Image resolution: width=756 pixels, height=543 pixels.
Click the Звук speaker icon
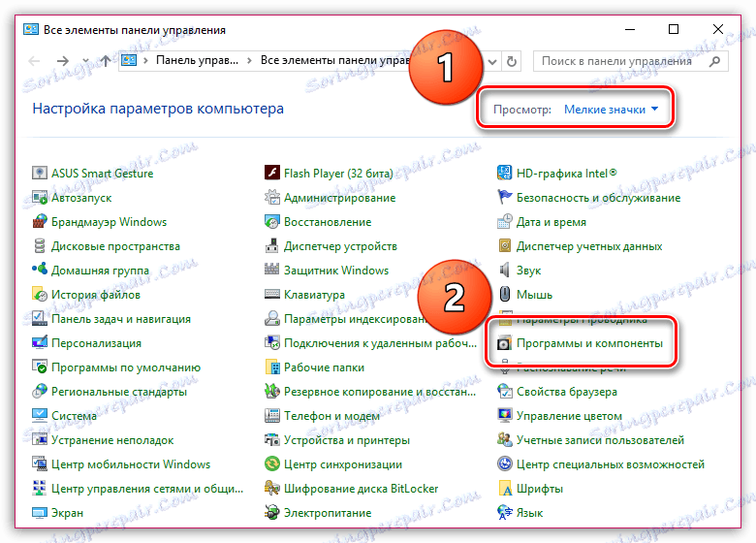click(504, 271)
